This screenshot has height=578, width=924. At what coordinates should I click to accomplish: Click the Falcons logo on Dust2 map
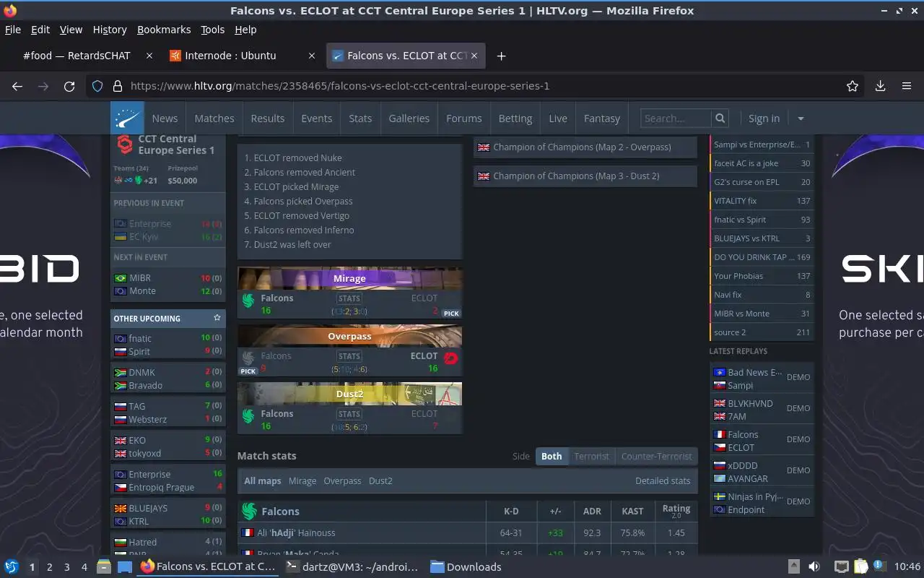[248, 416]
